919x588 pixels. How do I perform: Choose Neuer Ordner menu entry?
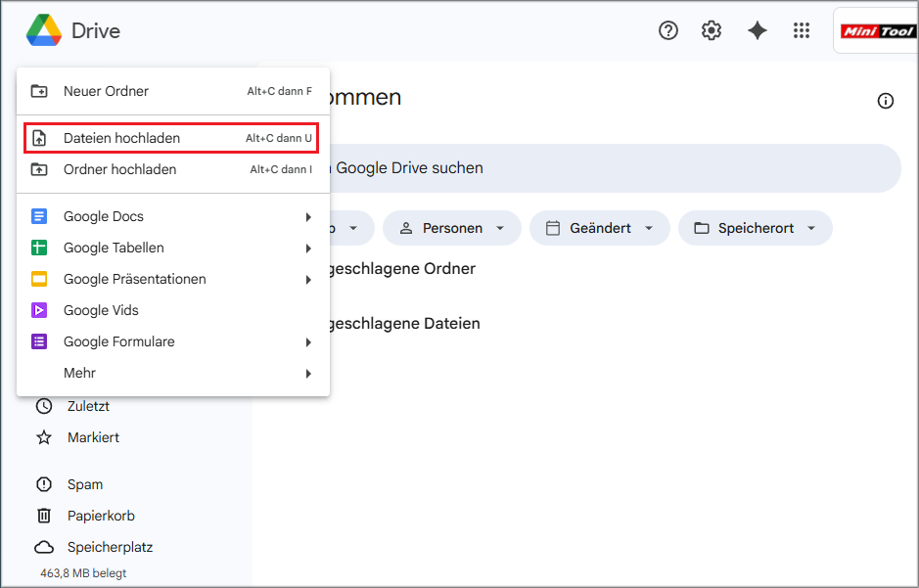click(105, 91)
